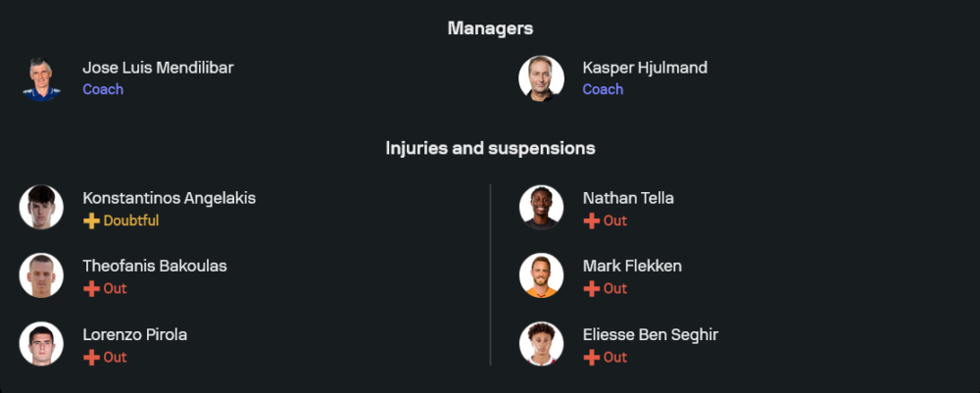Open Lorenzo Pirola player avatar
Image resolution: width=980 pixels, height=393 pixels.
tap(41, 344)
